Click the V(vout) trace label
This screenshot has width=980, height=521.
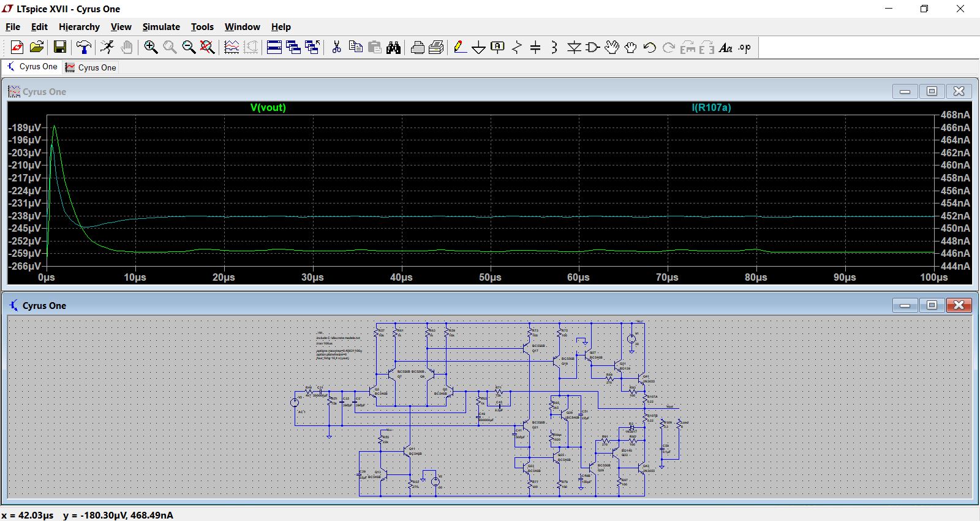pyautogui.click(x=268, y=107)
